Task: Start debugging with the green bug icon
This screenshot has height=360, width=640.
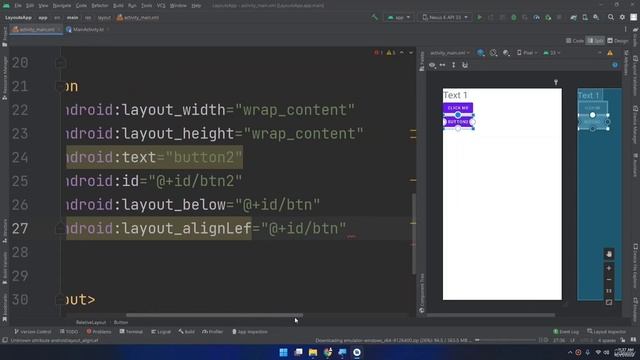Action: point(514,18)
